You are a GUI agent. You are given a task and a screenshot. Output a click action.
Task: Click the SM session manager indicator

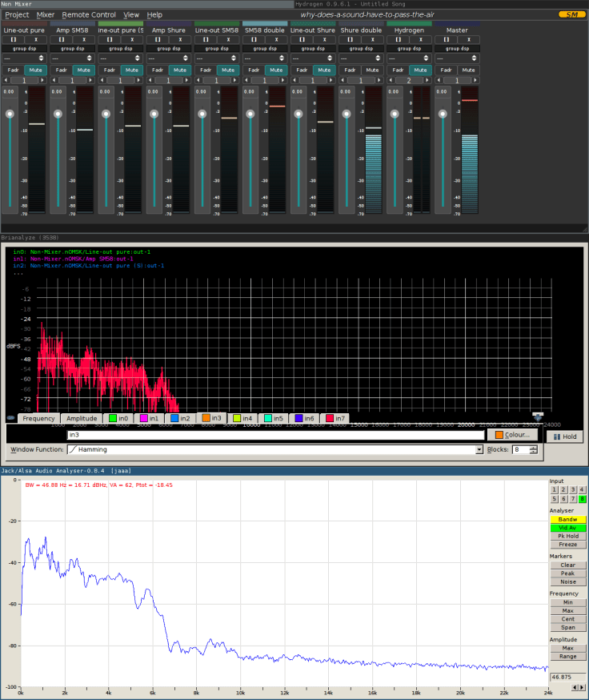click(x=571, y=14)
